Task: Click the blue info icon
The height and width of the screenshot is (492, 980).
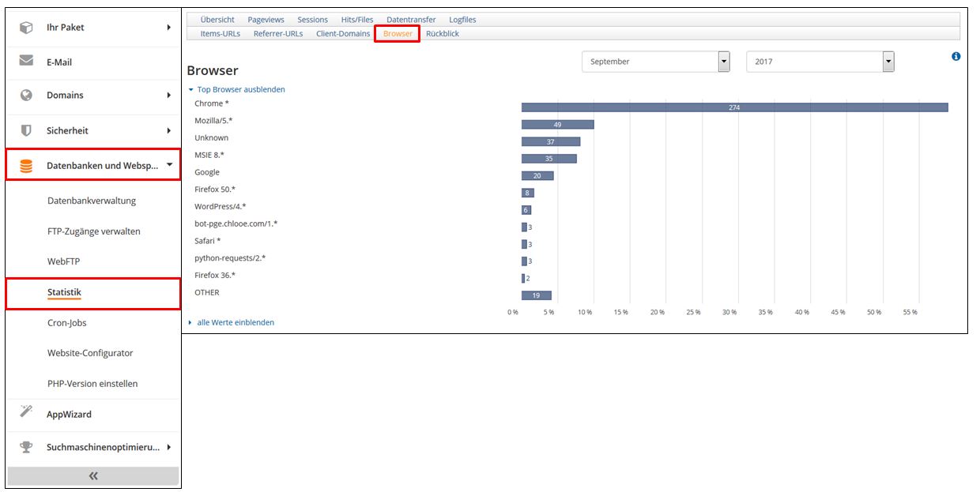Action: pyautogui.click(x=956, y=57)
